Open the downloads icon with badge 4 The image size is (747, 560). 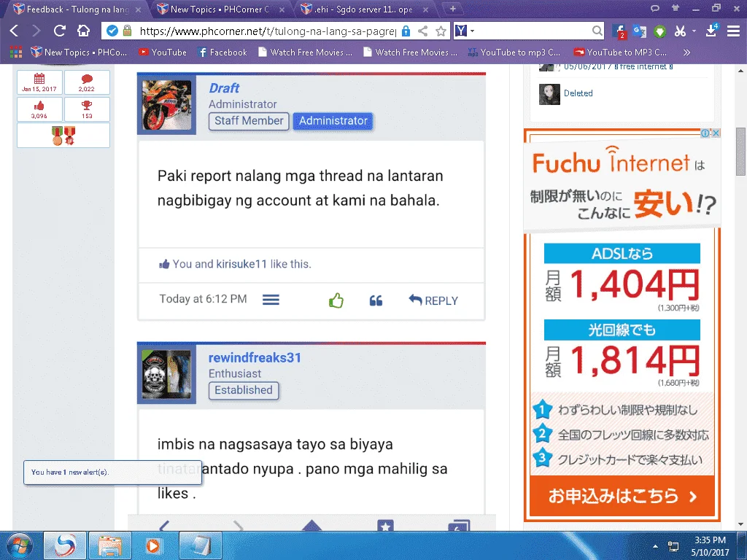(x=711, y=31)
